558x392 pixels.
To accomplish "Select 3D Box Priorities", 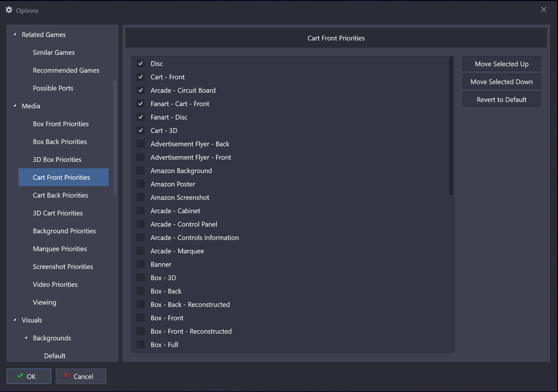I will coord(57,159).
